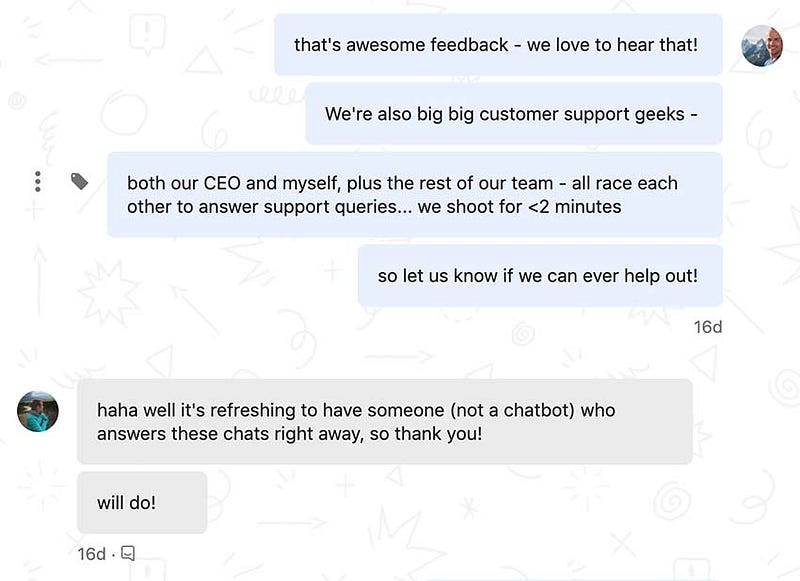The height and width of the screenshot is (581, 800).
Task: Click the 16d timestamp under "will do!"
Action: 92,553
